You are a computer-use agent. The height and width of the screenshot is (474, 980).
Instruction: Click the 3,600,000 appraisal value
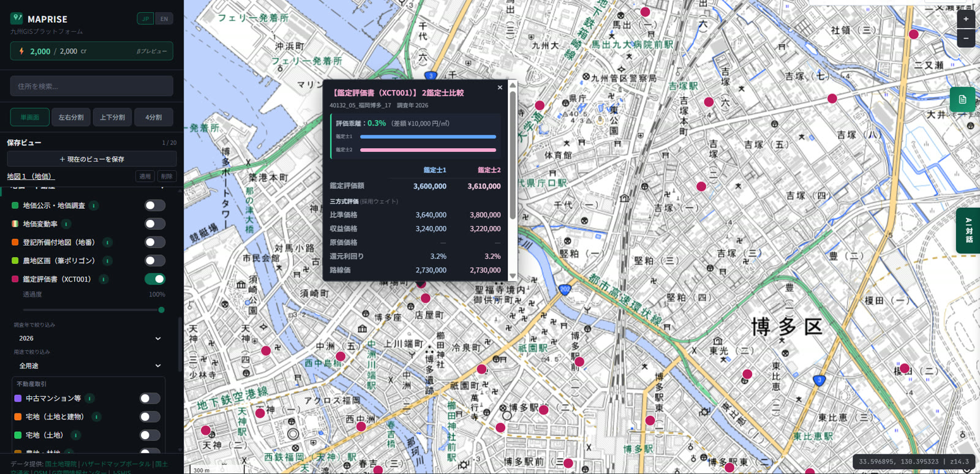(x=430, y=186)
